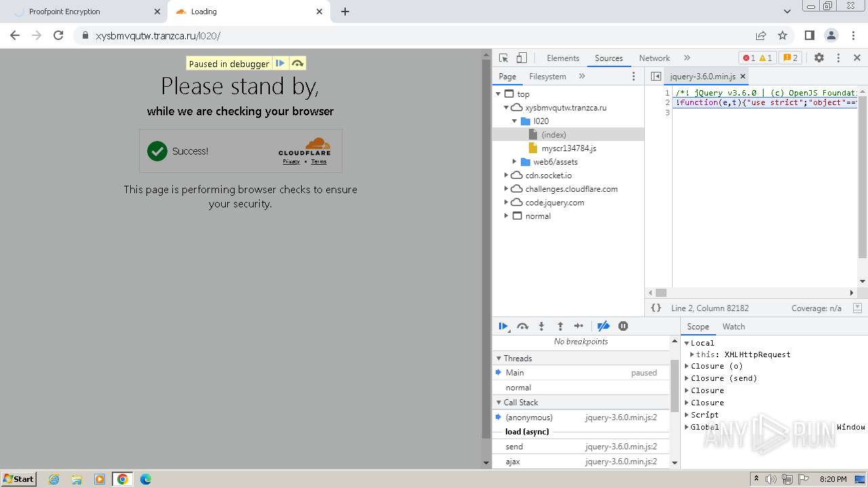Toggle pause on exceptions
Screen dimensions: 868x488
[x=623, y=326]
